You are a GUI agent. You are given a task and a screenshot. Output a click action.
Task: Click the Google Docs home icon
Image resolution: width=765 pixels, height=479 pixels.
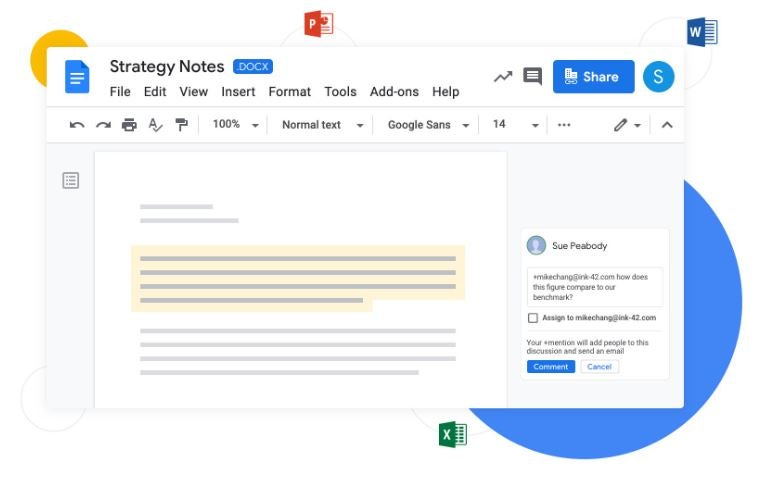click(77, 77)
